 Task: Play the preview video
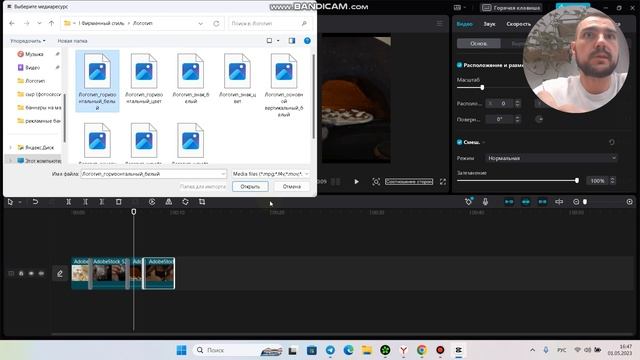click(x=356, y=182)
